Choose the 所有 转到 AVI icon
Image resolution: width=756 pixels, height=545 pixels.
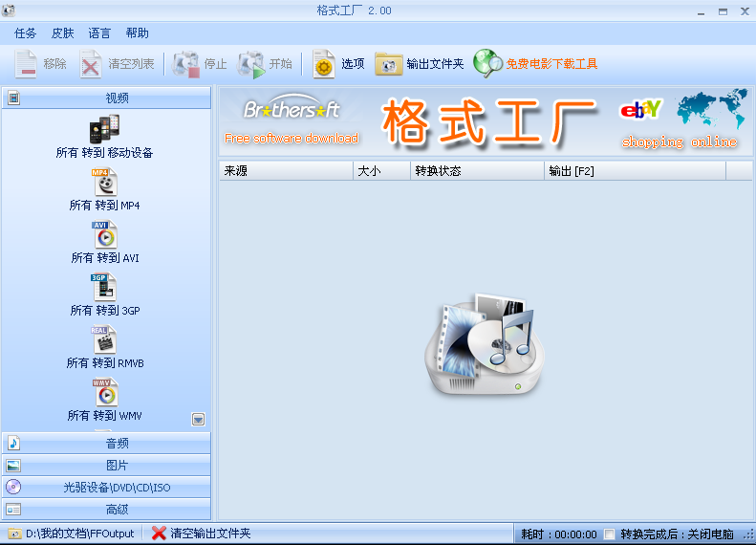coord(104,234)
